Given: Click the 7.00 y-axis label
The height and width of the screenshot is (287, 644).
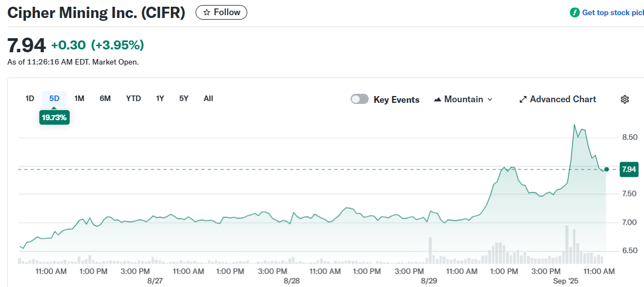Looking at the screenshot, I should 629,222.
